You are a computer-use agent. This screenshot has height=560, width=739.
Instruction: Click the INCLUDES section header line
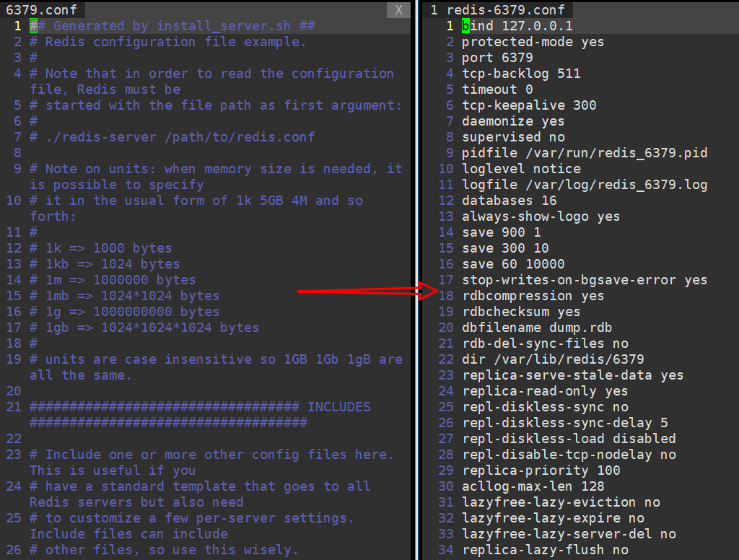click(x=200, y=415)
